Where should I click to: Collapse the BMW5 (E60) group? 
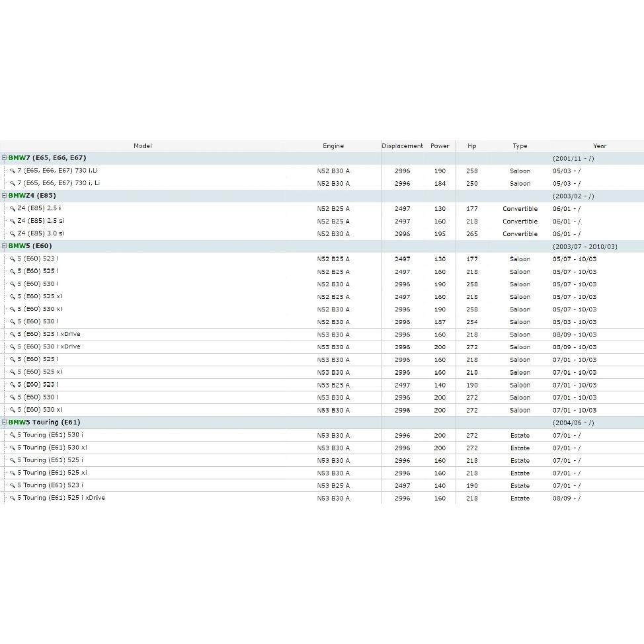(5, 246)
